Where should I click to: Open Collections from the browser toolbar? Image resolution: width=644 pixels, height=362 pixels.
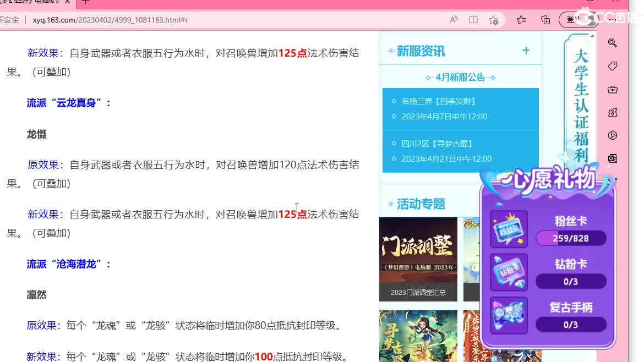[x=545, y=19]
